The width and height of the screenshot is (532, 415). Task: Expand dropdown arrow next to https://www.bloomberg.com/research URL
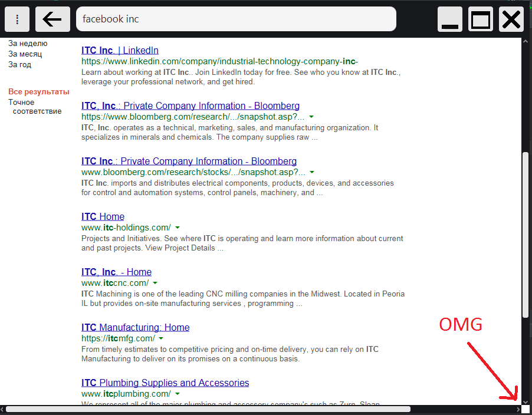(x=311, y=117)
